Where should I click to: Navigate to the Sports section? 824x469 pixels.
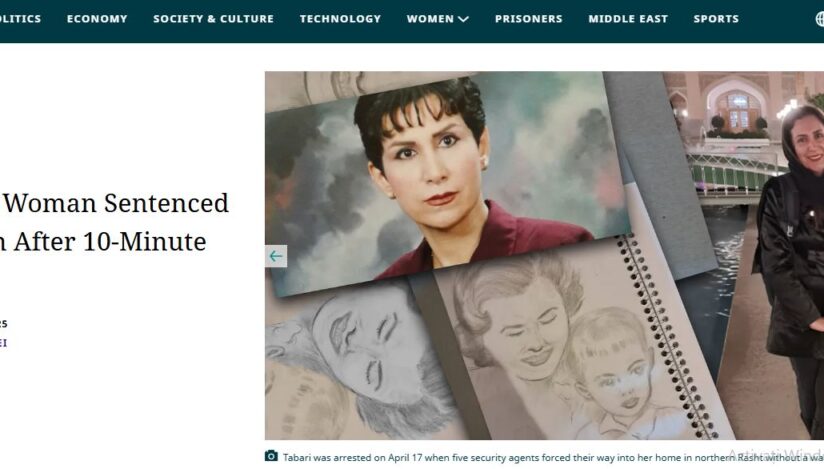click(716, 19)
